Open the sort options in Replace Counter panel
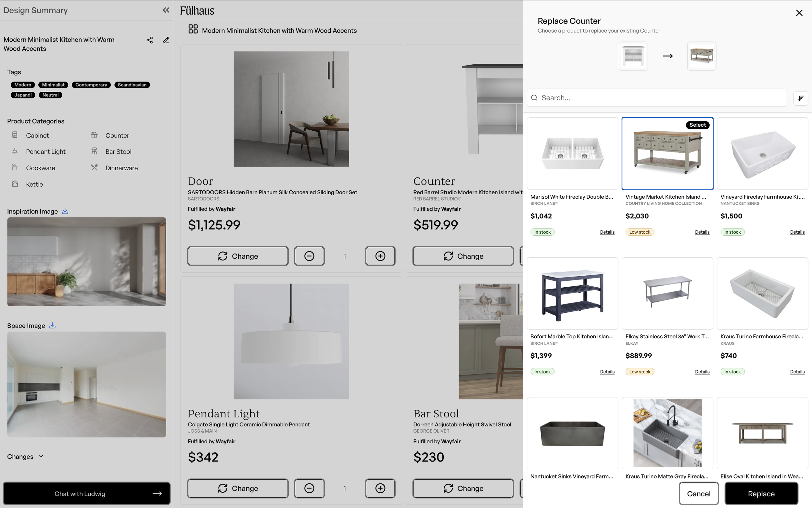This screenshot has width=812, height=508. pyautogui.click(x=801, y=98)
